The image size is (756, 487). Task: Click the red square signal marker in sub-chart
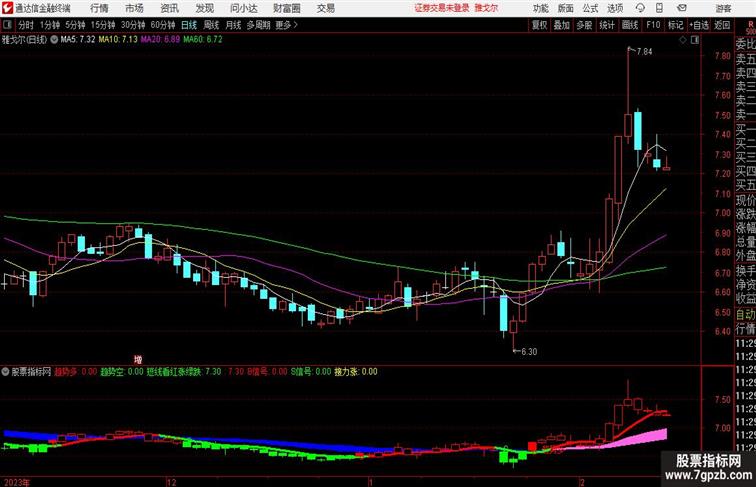532,446
